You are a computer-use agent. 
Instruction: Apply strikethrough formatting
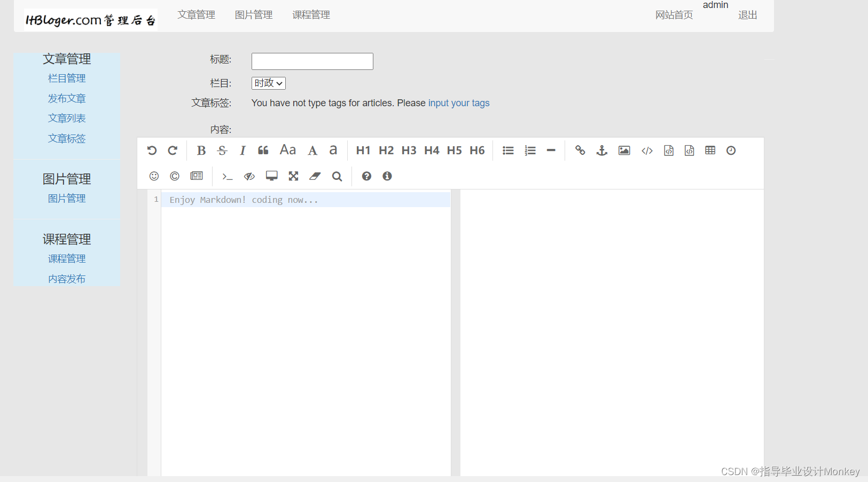click(x=222, y=151)
